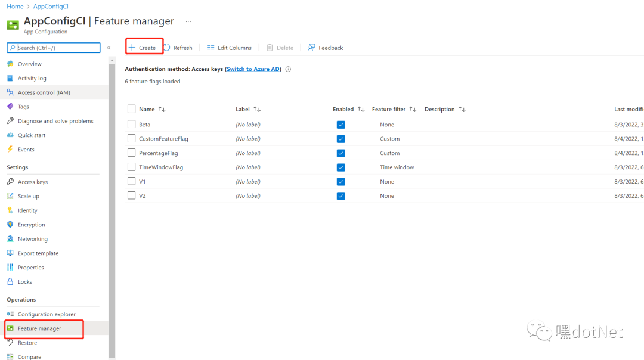Click the Restore undo icon
The height and width of the screenshot is (360, 644).
10,342
